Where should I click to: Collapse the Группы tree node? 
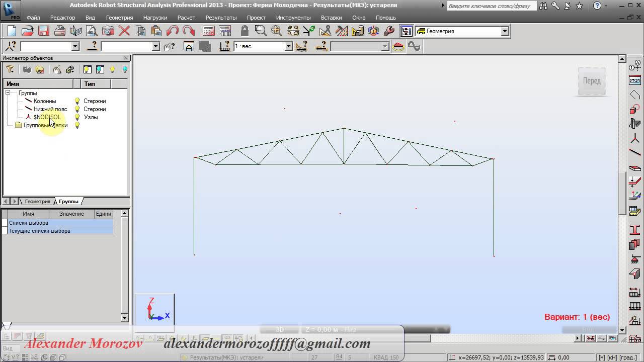pos(8,93)
